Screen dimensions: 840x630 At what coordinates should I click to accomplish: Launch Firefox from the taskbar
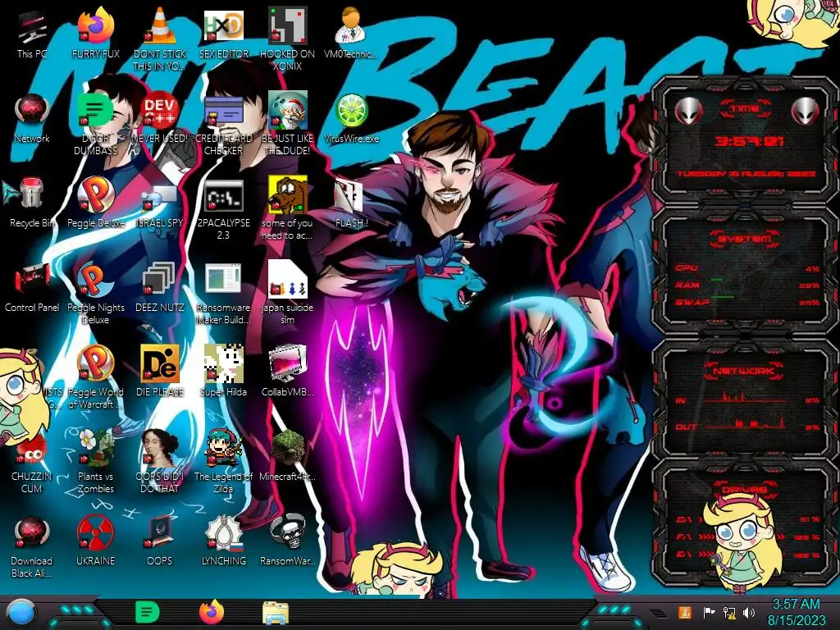click(x=212, y=612)
